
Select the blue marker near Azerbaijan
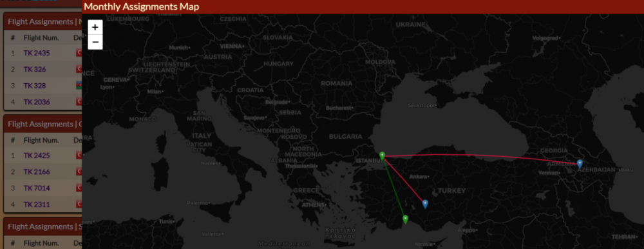click(x=580, y=164)
